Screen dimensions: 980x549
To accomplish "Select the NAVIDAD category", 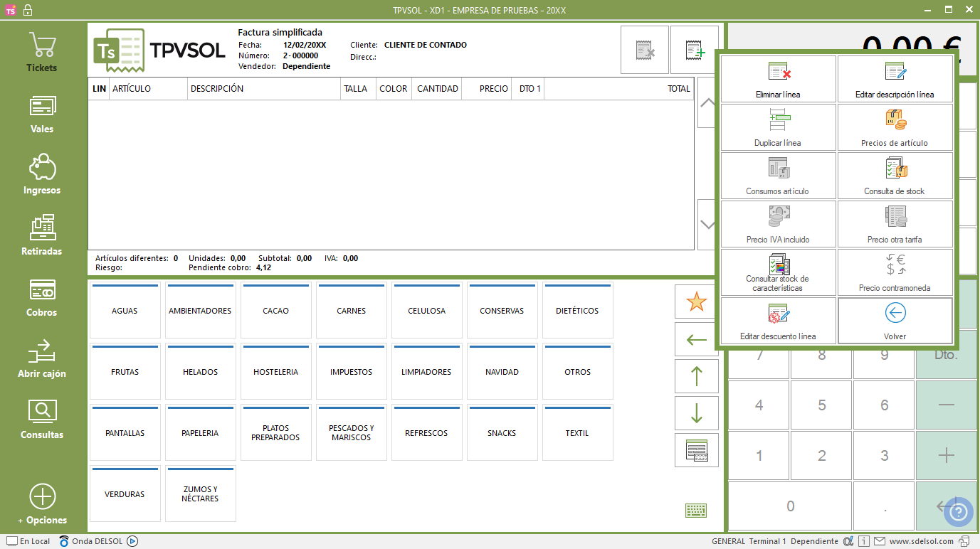I will pyautogui.click(x=502, y=372).
